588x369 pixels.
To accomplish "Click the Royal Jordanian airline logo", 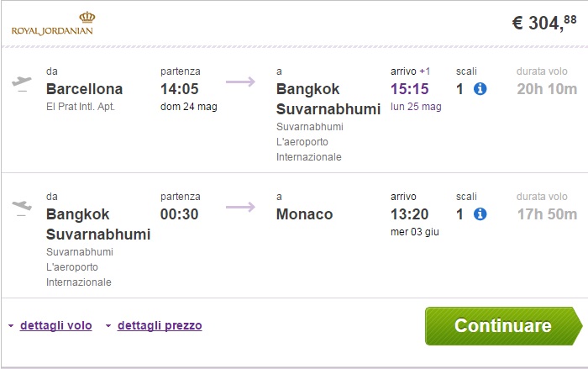I will click(52, 23).
